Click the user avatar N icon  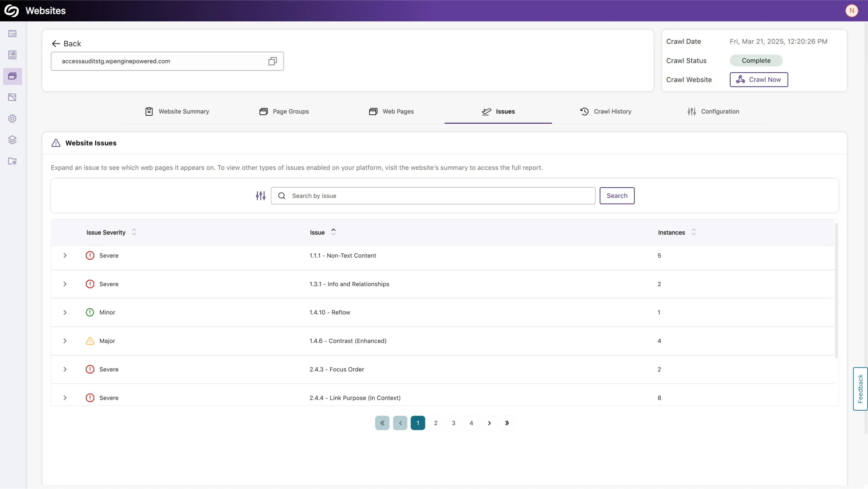[851, 11]
